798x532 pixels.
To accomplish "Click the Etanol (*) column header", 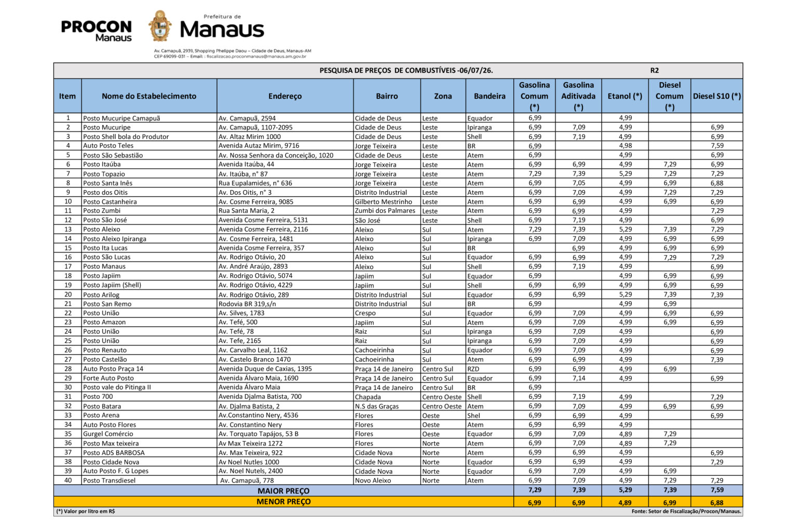I will [625, 96].
